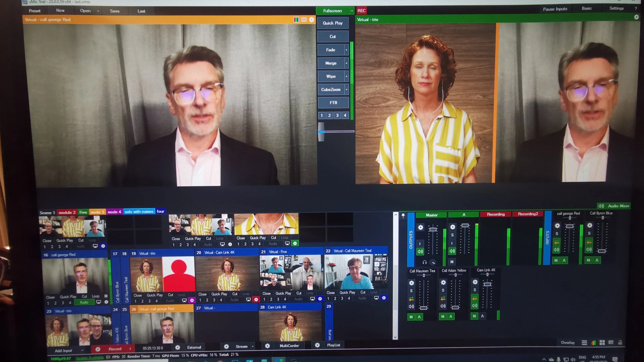Expand the Fade transition dropdown arrow

pyautogui.click(x=346, y=50)
